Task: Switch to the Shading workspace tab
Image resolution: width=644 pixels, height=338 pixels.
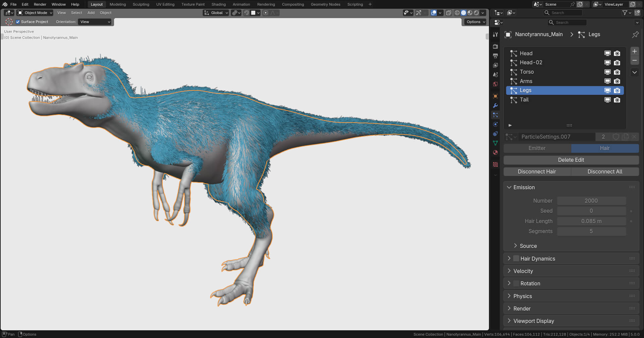Action: click(218, 4)
